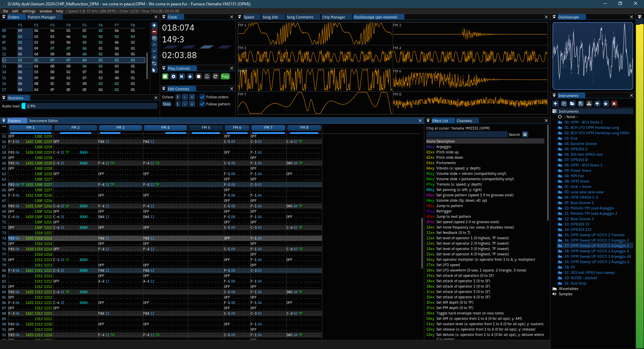Save instrument using the floppy disk icon
Viewport: 644px width, 349px height.
tap(581, 104)
